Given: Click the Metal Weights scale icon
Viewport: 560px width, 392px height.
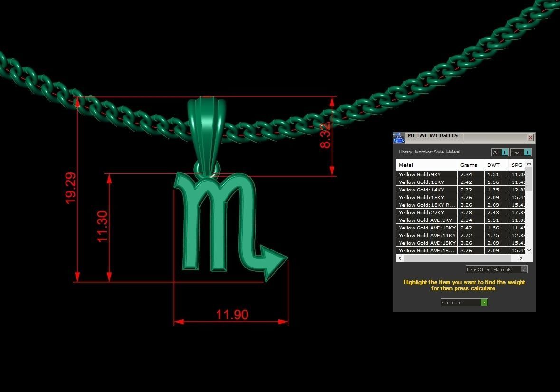Looking at the screenshot, I should pos(399,138).
